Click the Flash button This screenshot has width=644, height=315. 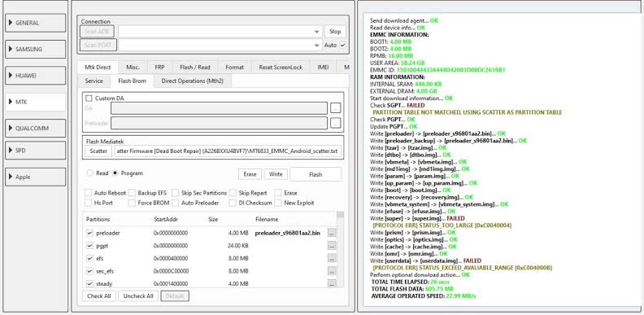[315, 174]
